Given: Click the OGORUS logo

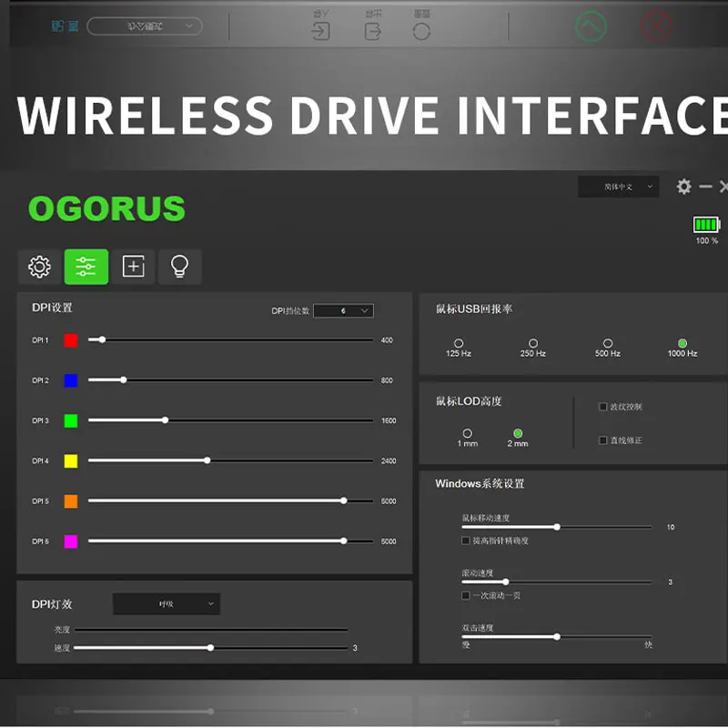Looking at the screenshot, I should click(106, 209).
